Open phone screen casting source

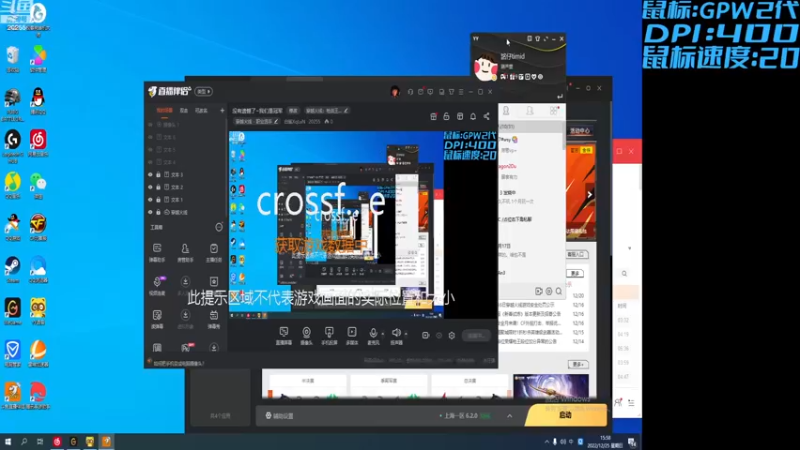click(329, 335)
